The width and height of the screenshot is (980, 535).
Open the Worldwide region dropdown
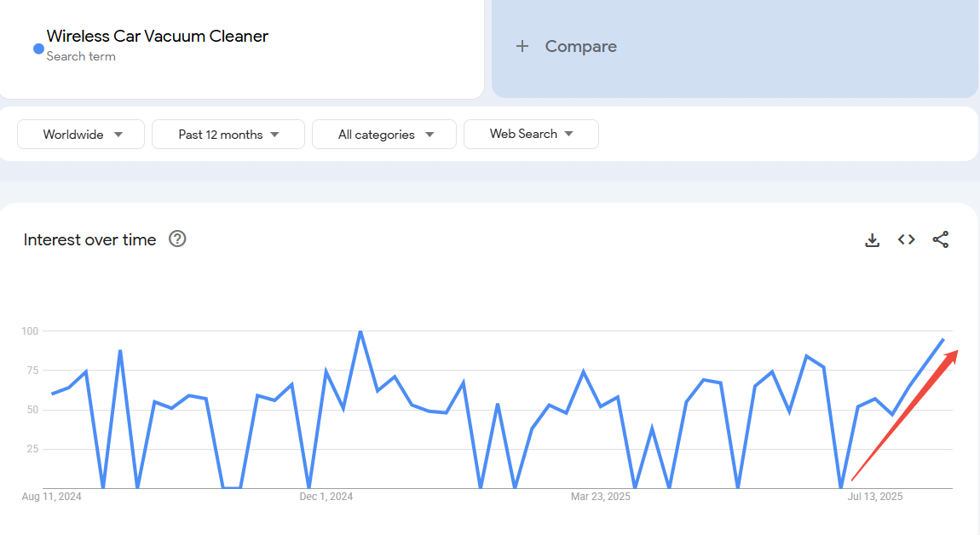click(x=80, y=134)
